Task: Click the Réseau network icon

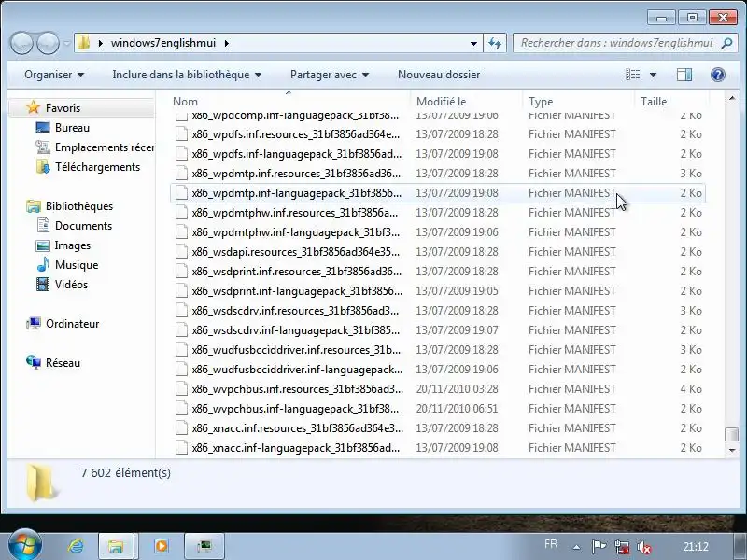Action: [34, 363]
